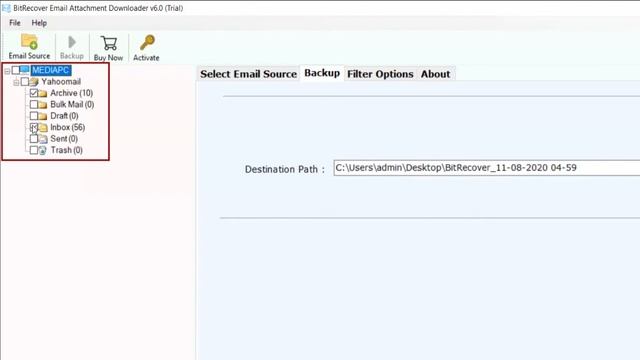Select the Draft (0) label
Image resolution: width=640 pixels, height=360 pixels.
click(64, 116)
